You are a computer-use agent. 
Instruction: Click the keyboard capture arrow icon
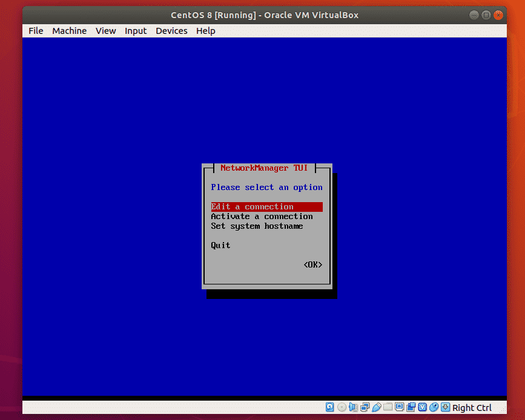pyautogui.click(x=445, y=407)
